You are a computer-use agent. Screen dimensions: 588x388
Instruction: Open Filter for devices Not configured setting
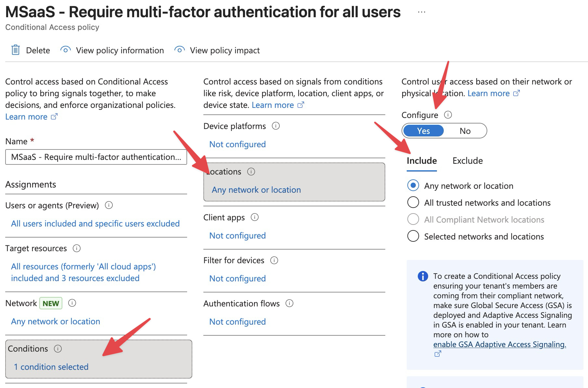(237, 278)
